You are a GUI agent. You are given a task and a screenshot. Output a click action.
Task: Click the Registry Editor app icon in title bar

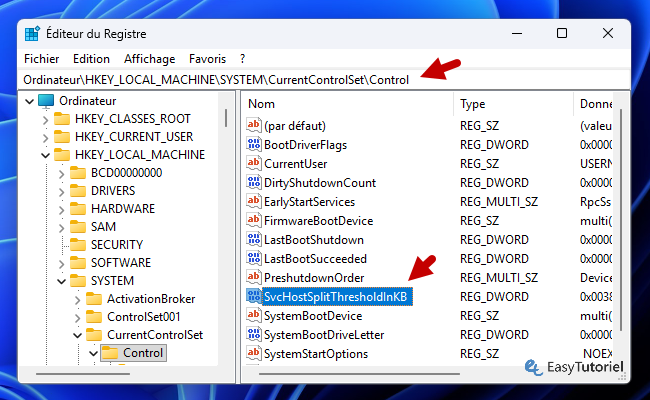point(32,34)
